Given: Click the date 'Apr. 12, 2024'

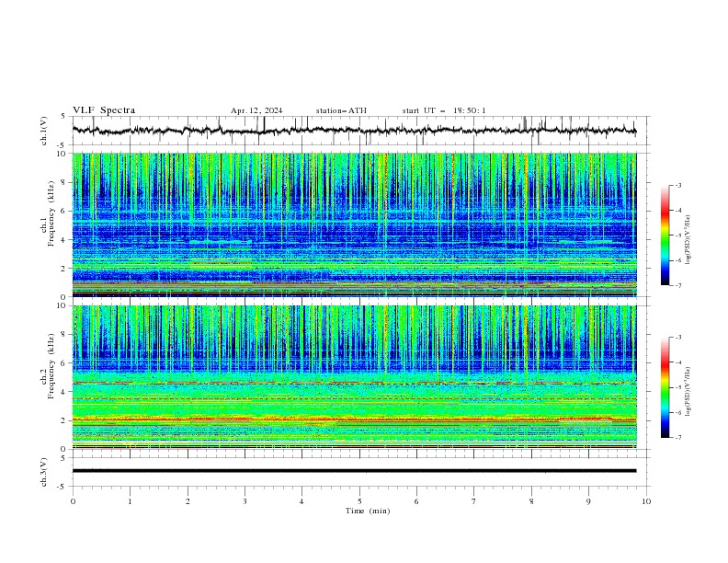Looking at the screenshot, I should click(256, 110).
